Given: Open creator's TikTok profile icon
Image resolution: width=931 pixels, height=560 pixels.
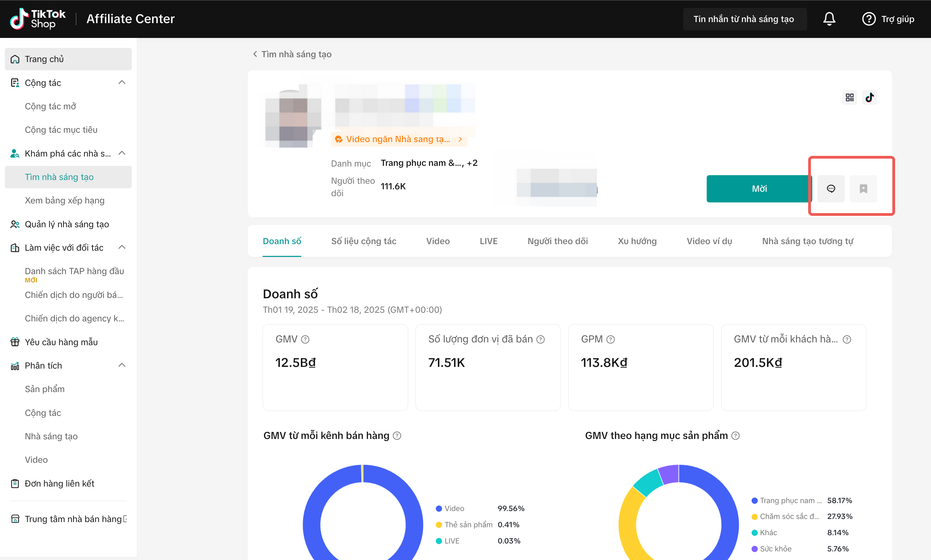Looking at the screenshot, I should tap(870, 98).
